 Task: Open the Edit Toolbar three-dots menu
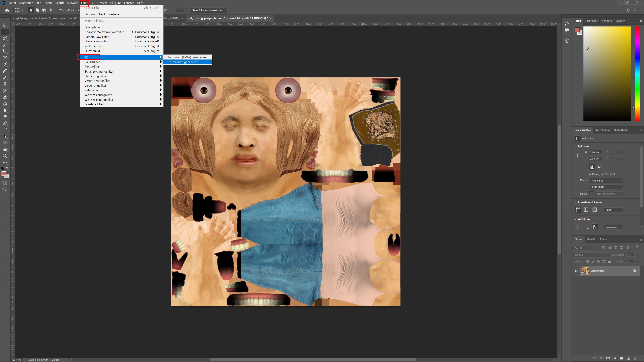pyautogui.click(x=5, y=162)
